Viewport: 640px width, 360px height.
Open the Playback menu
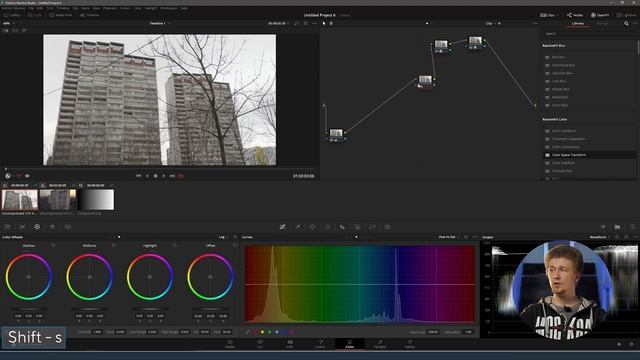click(110, 8)
